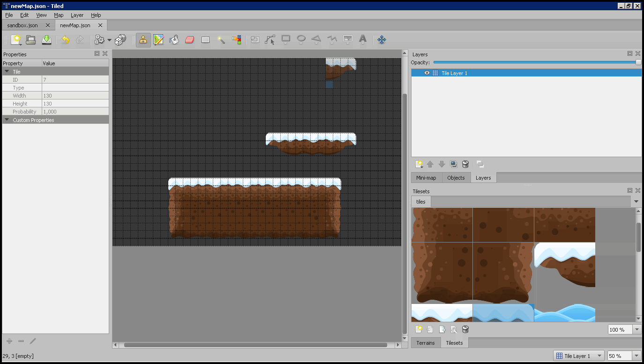Select the Insert Rectangle tool
This screenshot has height=364, width=644.
(285, 40)
